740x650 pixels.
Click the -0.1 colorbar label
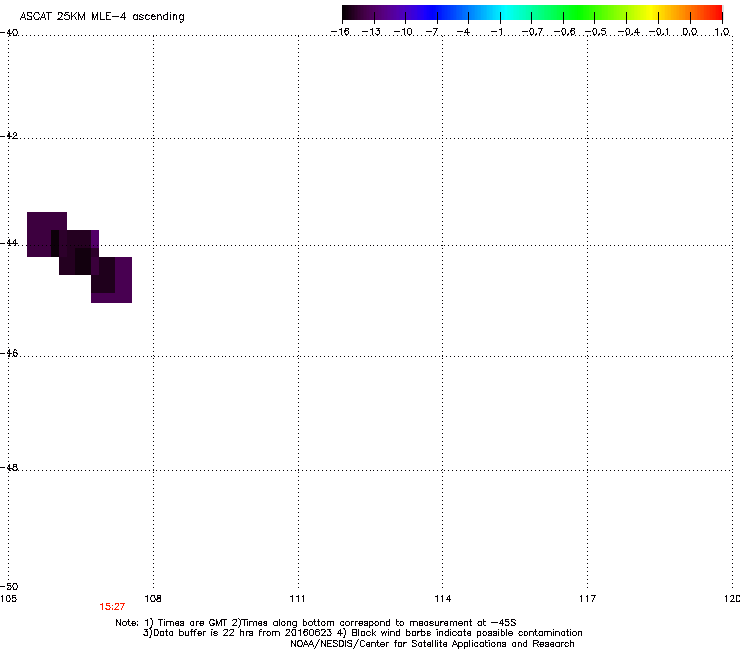pyautogui.click(x=659, y=32)
